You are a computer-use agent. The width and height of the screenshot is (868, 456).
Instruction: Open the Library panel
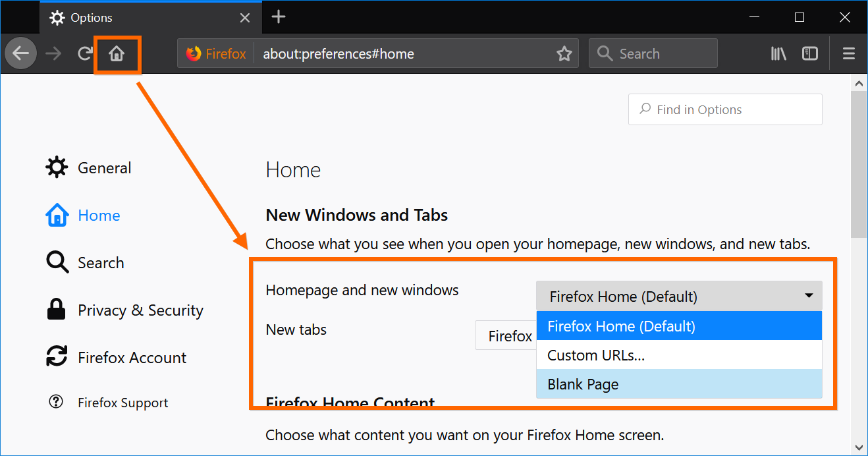tap(778, 53)
